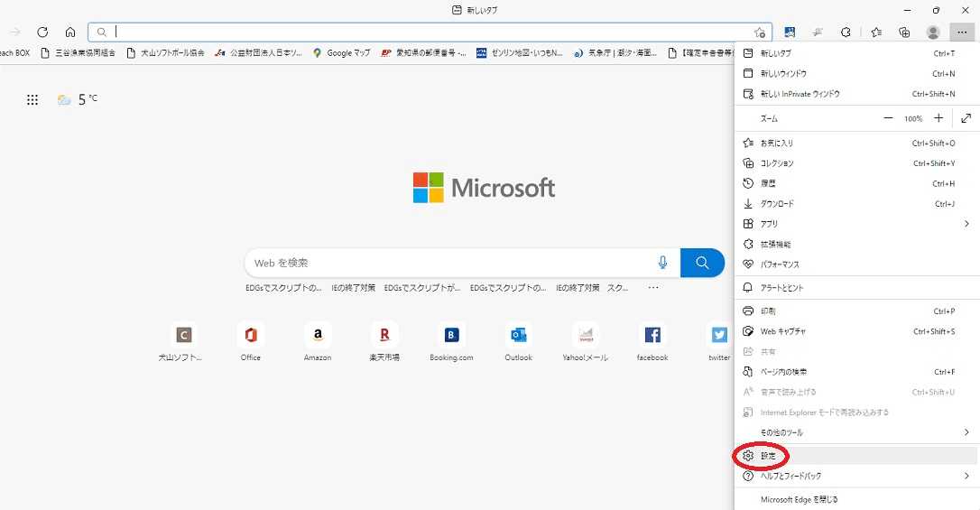Open the 気象庁 bookmark

coord(615,53)
